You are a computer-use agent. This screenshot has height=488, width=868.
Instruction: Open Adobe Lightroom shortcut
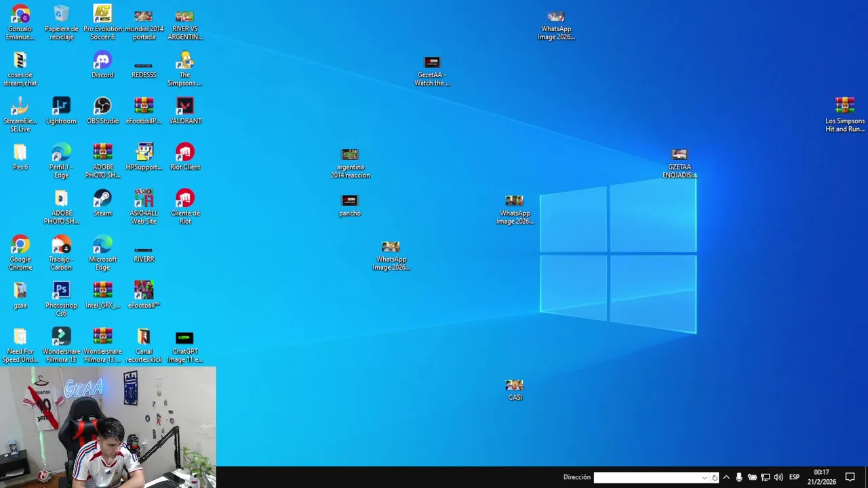click(x=61, y=110)
